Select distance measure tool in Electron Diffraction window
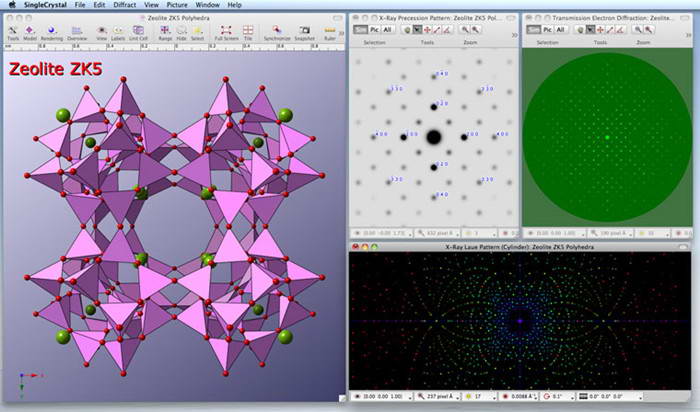 [x=611, y=29]
